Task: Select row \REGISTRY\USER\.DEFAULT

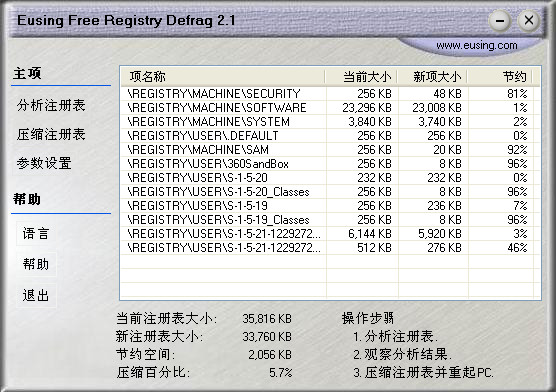Action: point(330,136)
